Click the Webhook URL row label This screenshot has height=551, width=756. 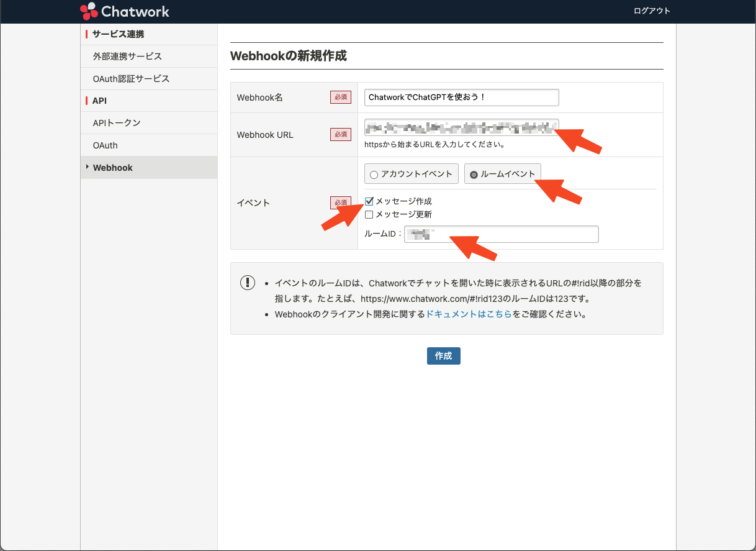point(265,135)
